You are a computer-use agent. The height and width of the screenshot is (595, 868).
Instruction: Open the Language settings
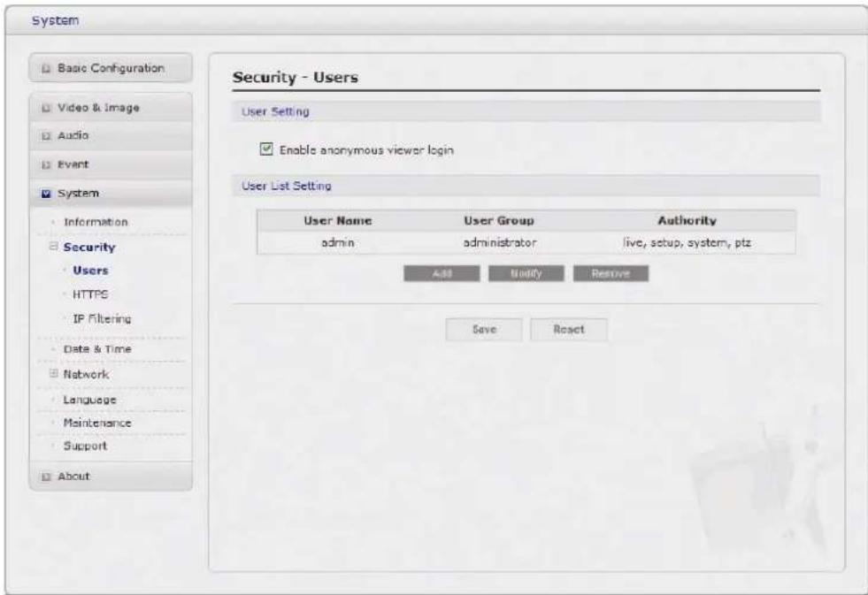[x=89, y=400]
